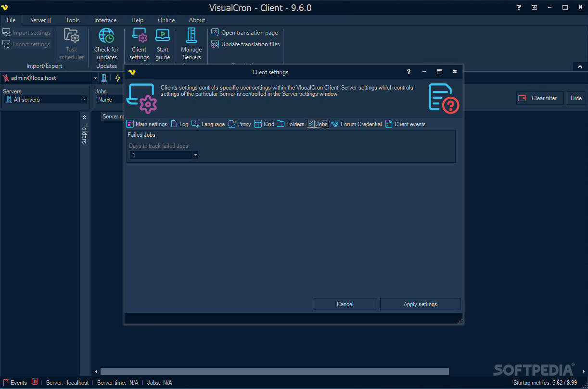Click Open translation page

[244, 33]
